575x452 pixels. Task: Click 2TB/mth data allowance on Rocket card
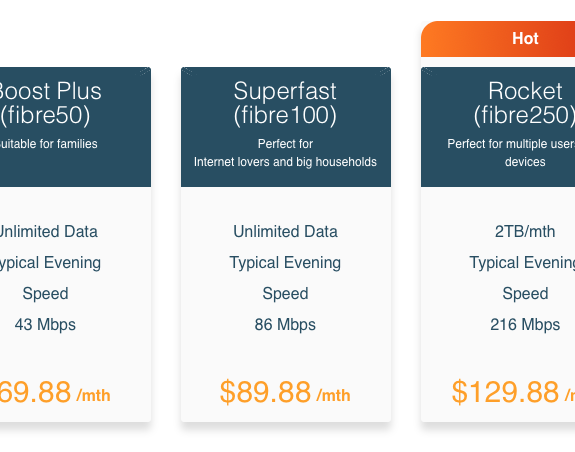[x=525, y=232]
